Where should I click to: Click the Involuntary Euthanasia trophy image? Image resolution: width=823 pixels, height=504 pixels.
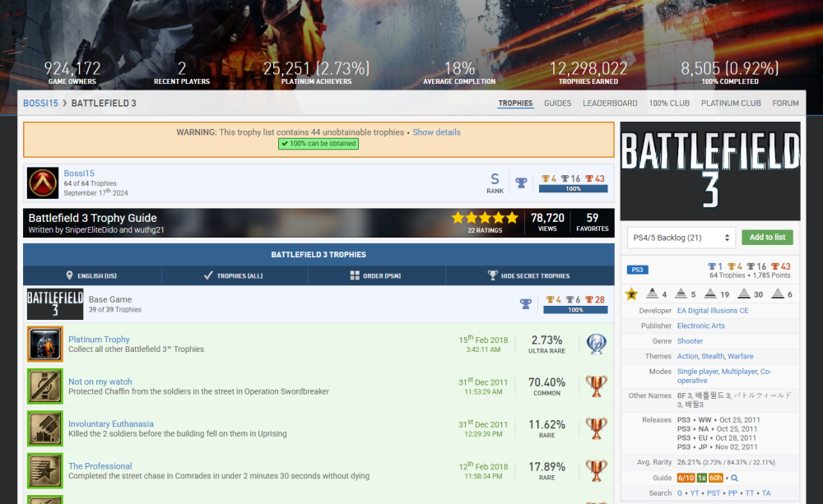pyautogui.click(x=44, y=428)
